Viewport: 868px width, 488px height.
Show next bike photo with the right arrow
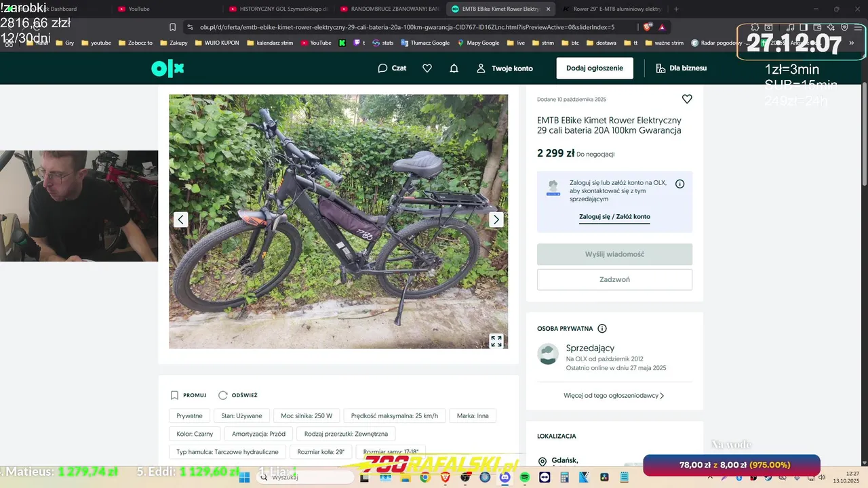(x=496, y=220)
